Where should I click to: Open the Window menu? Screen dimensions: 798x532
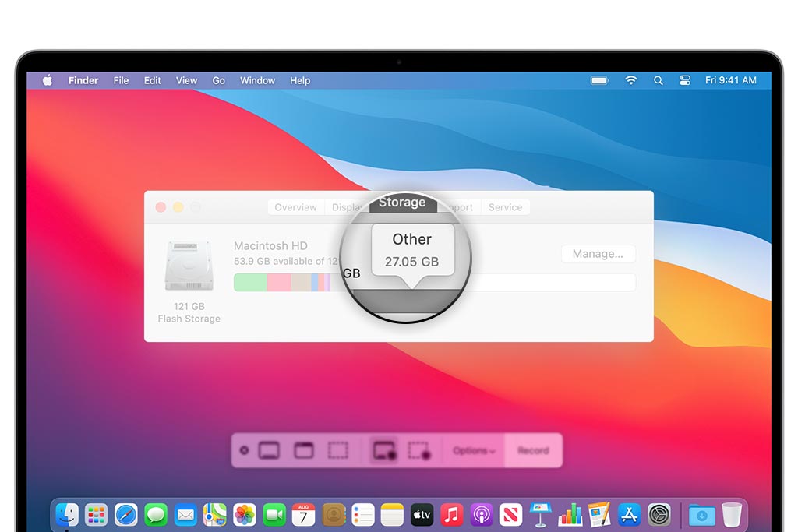257,80
